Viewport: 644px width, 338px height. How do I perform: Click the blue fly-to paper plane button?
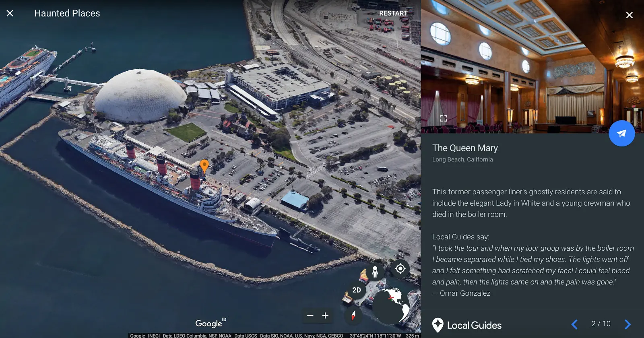[622, 133]
